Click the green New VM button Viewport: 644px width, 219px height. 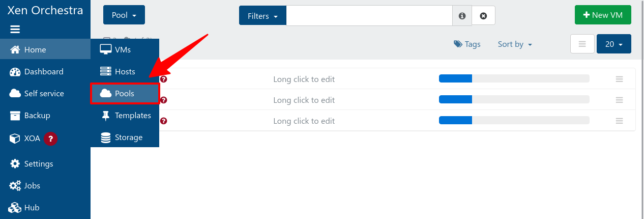click(603, 15)
